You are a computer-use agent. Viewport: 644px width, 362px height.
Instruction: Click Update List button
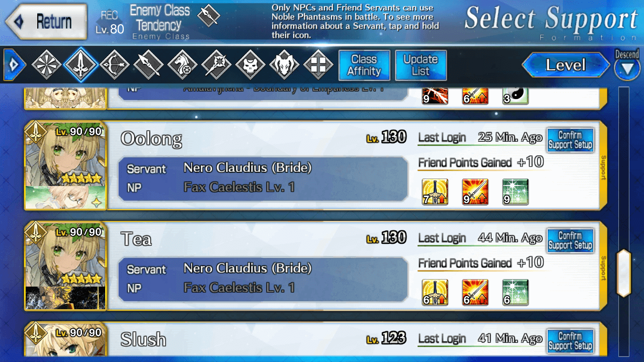coord(421,65)
